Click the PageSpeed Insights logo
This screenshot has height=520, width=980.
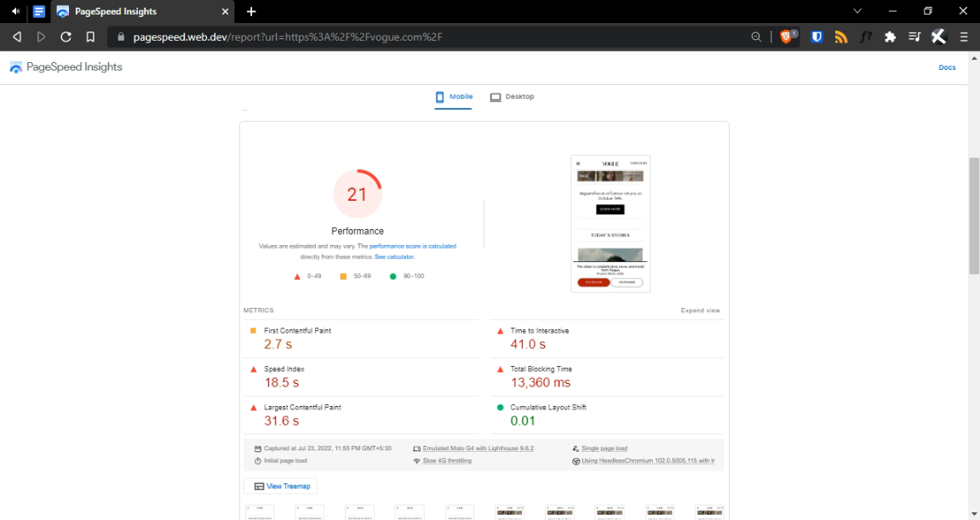click(66, 67)
